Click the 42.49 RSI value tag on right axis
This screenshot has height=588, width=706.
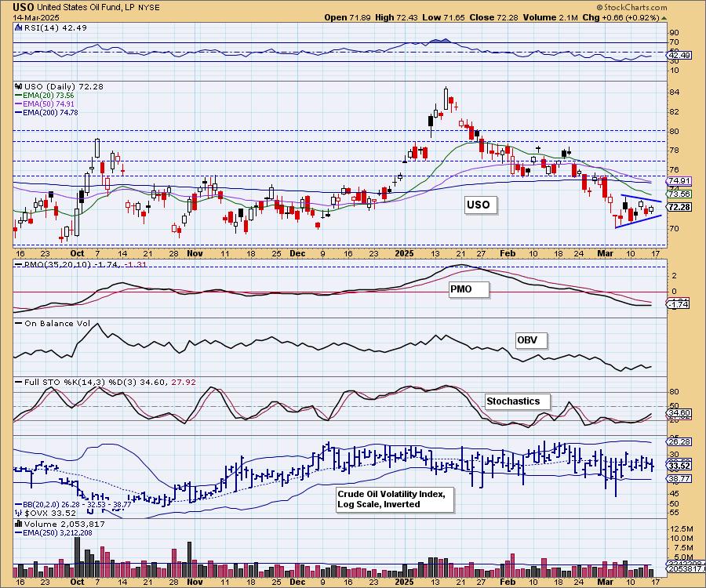[680, 56]
